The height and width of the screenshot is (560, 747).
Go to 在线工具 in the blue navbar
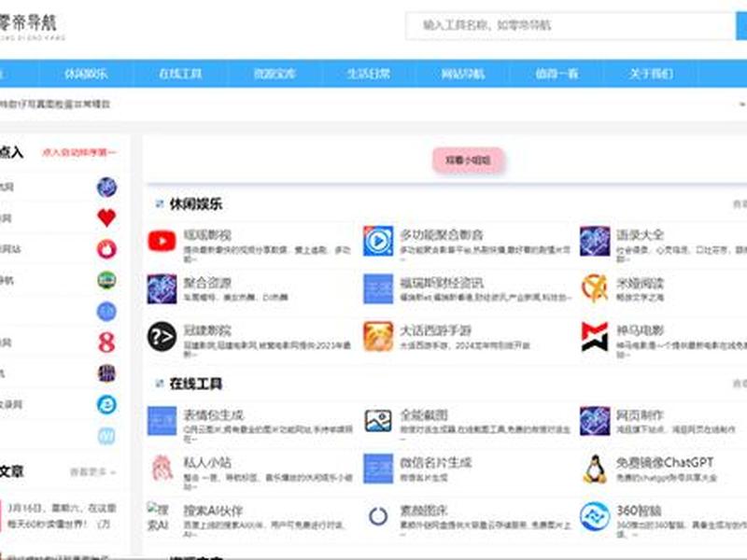point(180,74)
